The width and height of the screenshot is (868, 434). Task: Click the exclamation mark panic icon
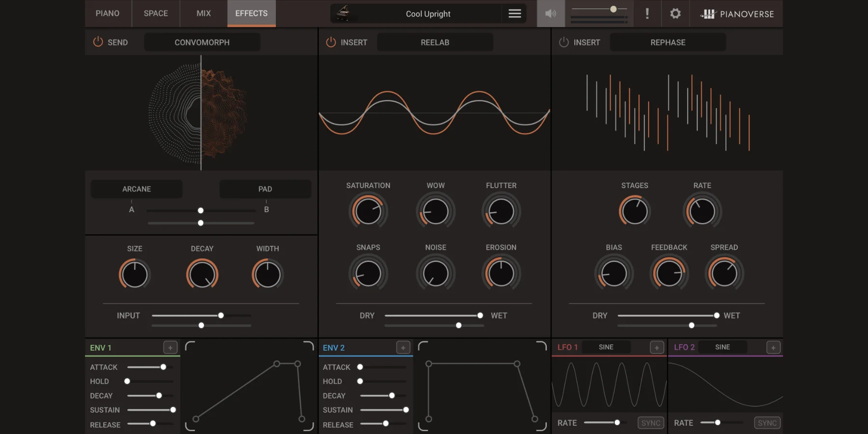tap(647, 14)
